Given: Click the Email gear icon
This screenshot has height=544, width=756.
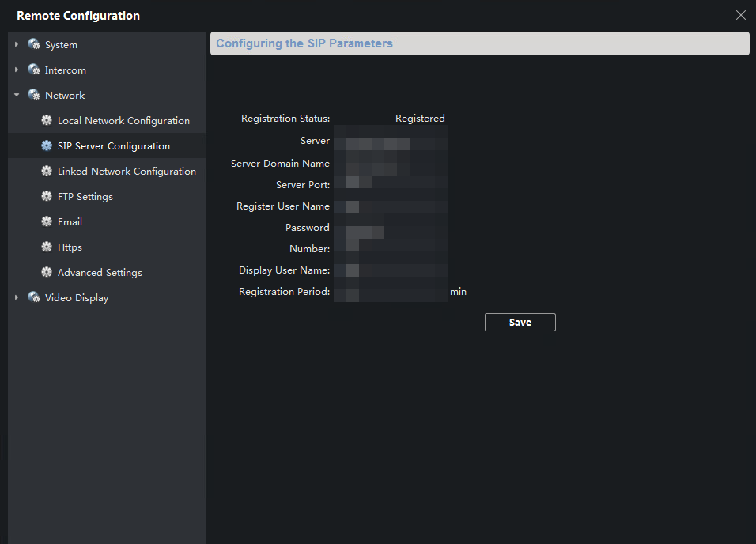Looking at the screenshot, I should point(47,221).
